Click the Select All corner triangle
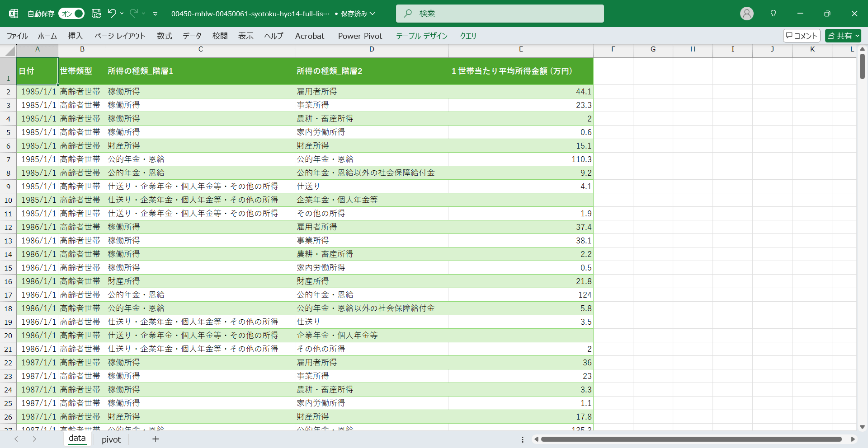Screen dimensions: 868x448 (x=9, y=51)
